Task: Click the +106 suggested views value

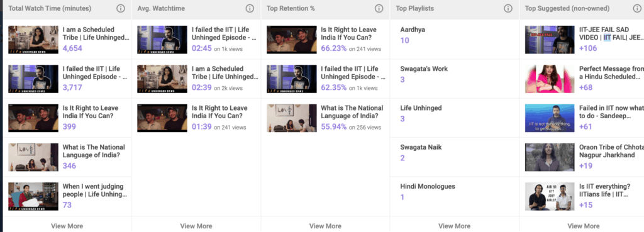Action: point(588,48)
